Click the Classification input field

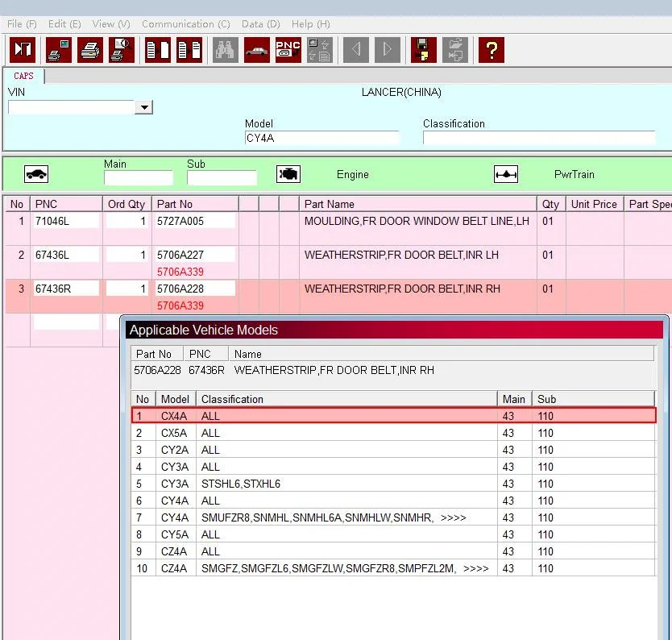pyautogui.click(x=538, y=138)
